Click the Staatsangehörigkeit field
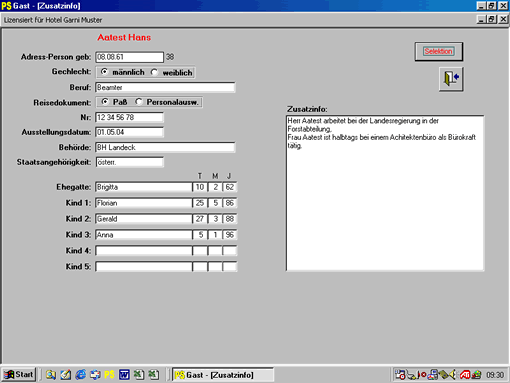Screen dimensions: 510x383 coord(129,162)
